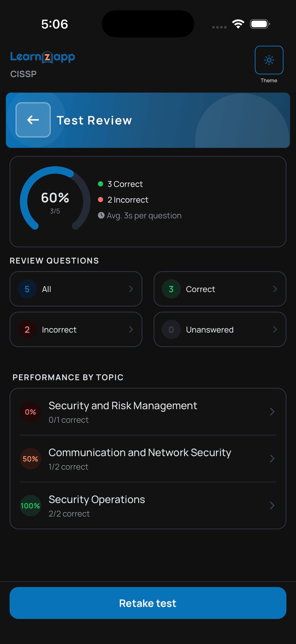296x644 pixels.
Task: Tap the Wi-Fi status icon
Action: coord(238,24)
